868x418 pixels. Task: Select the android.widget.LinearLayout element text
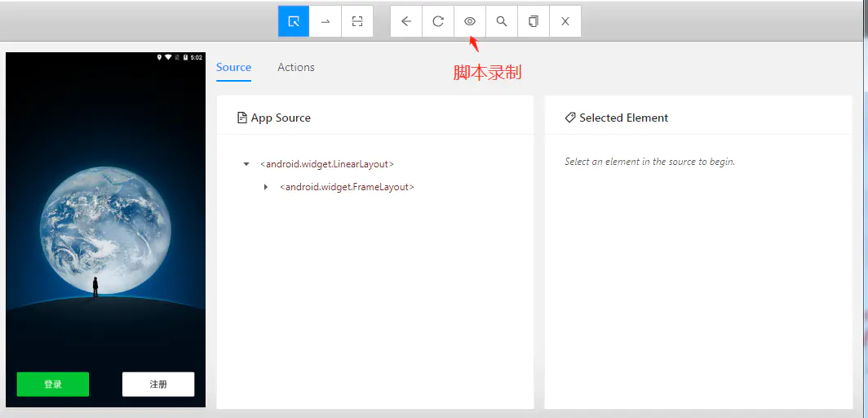point(327,164)
